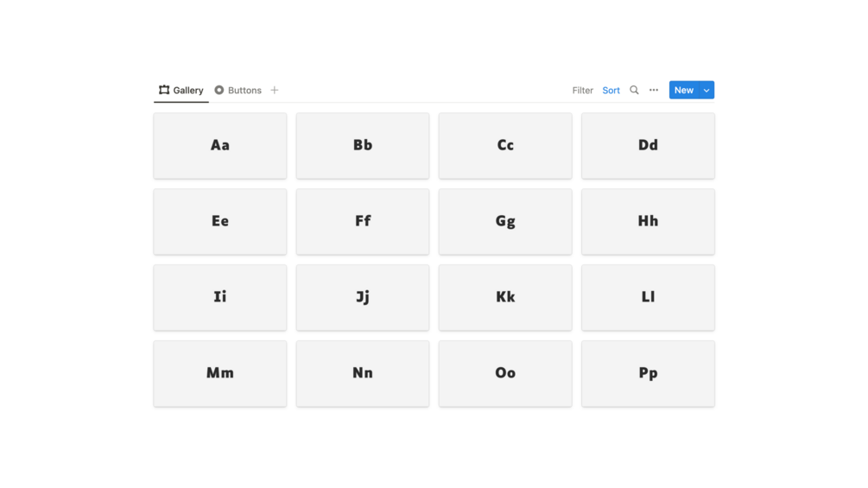Open the three-dot more options menu
The image size is (868, 488).
[654, 90]
